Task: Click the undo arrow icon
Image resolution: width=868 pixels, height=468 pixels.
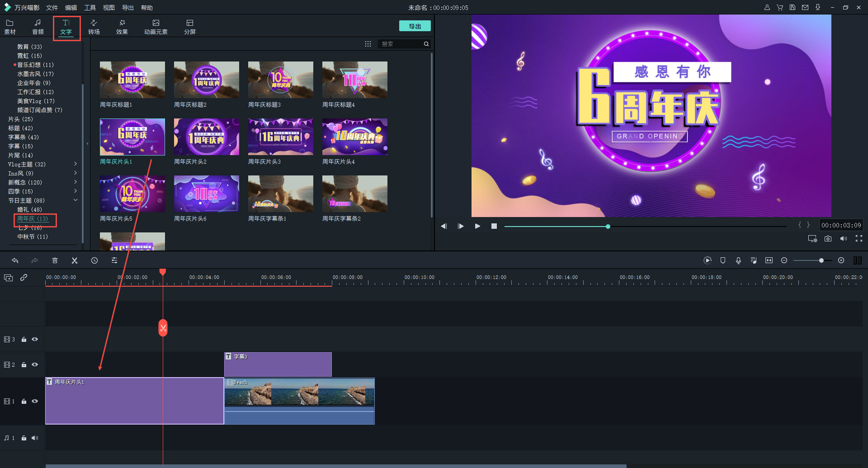Action: pyautogui.click(x=15, y=260)
